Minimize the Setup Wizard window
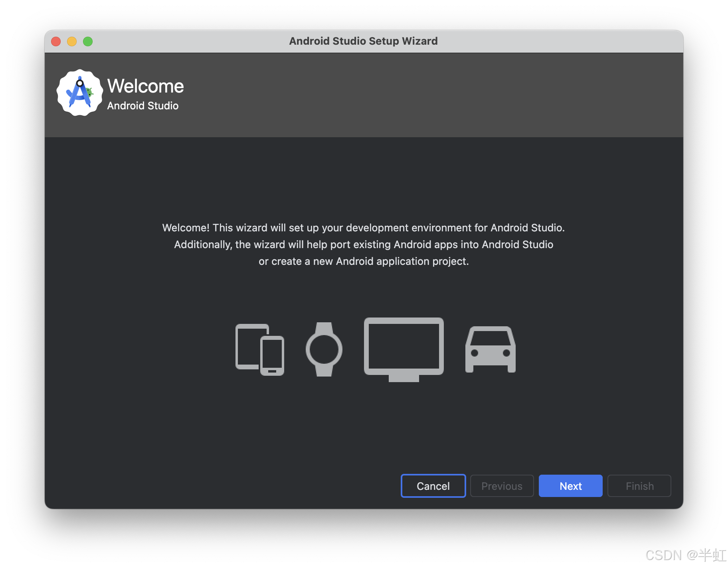Viewport: 728px width, 568px height. pyautogui.click(x=72, y=41)
